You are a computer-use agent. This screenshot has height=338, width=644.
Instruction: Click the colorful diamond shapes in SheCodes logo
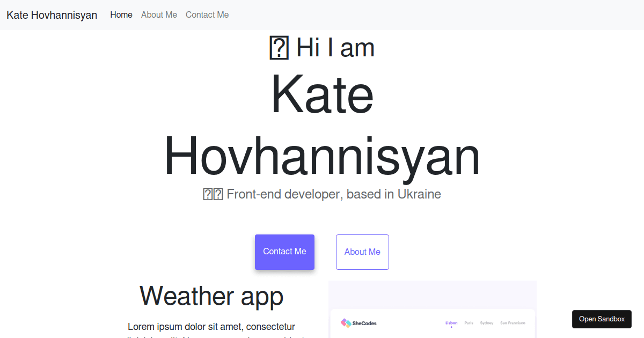346,322
